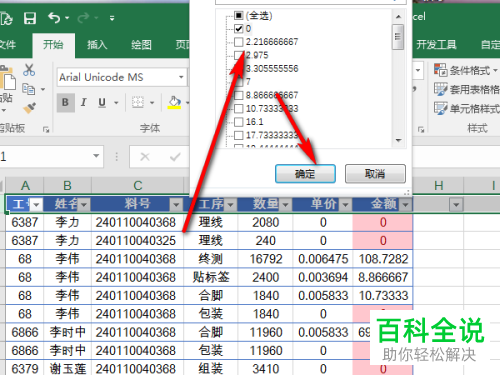Select column H header
The width and height of the screenshot is (500, 375).
click(438, 186)
